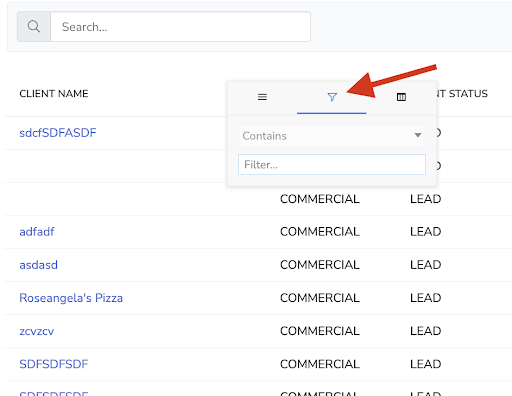Click the Search... input field
Screen dimensions: 512x396
click(180, 27)
